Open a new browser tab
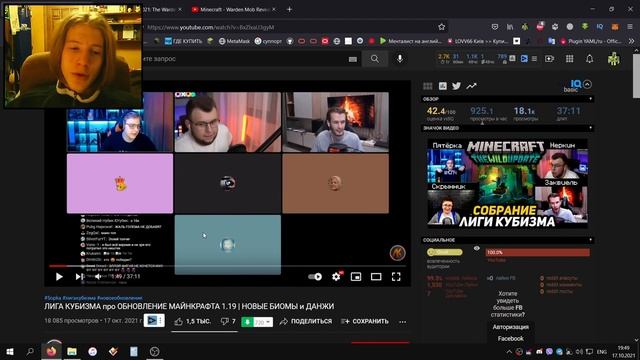 [289, 9]
